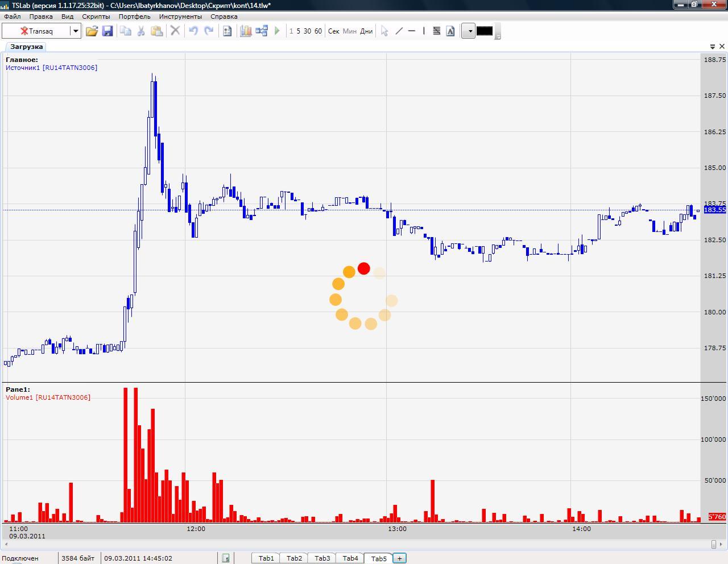This screenshot has height=564, width=728.
Task: Redo the last undone action
Action: click(x=209, y=31)
